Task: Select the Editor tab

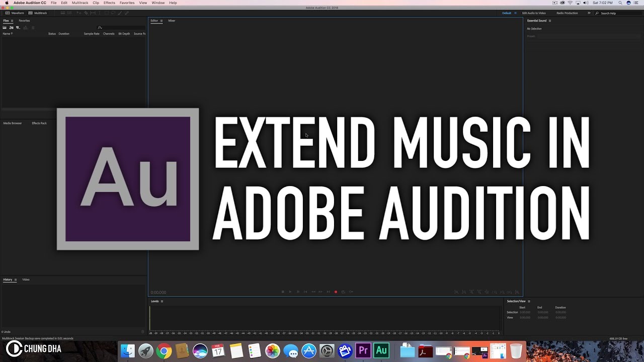Action: pos(154,21)
